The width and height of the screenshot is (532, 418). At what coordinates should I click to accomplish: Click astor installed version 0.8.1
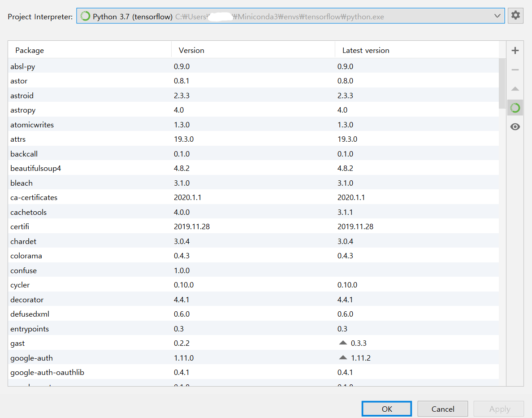pos(182,81)
